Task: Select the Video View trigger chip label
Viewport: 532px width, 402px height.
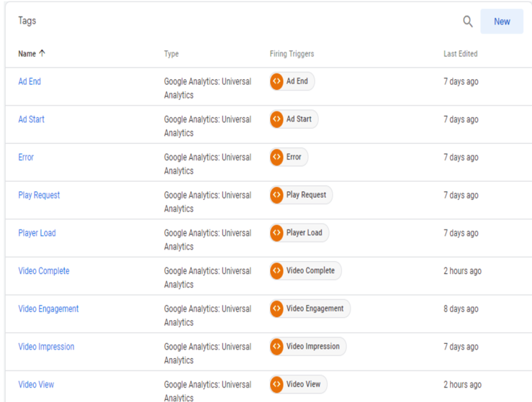Action: coord(303,384)
